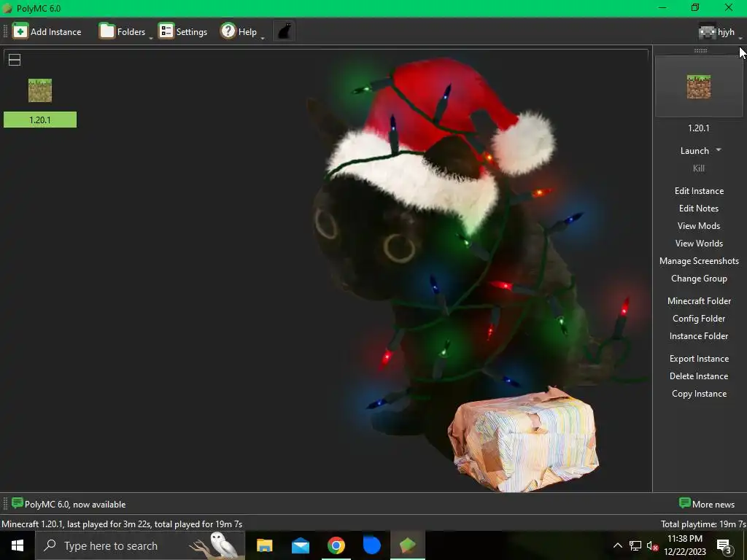Show hidden system tray icons
747x560 pixels.
[x=617, y=545]
